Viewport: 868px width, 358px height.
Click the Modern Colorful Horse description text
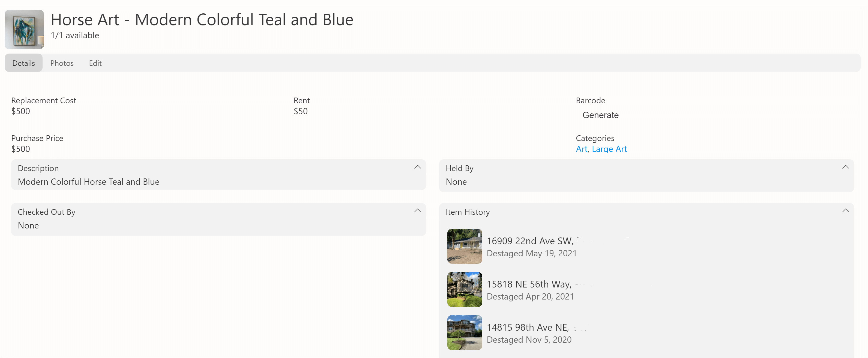pos(88,181)
